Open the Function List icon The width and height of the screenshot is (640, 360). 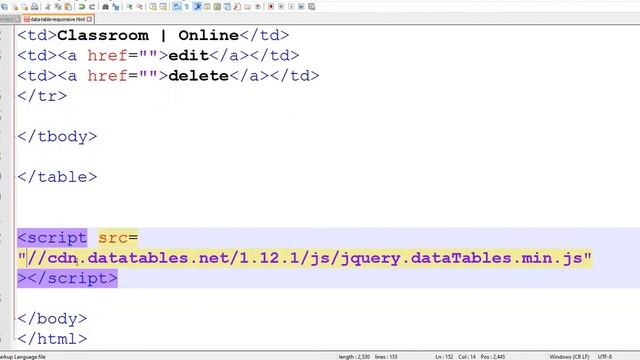[237, 7]
